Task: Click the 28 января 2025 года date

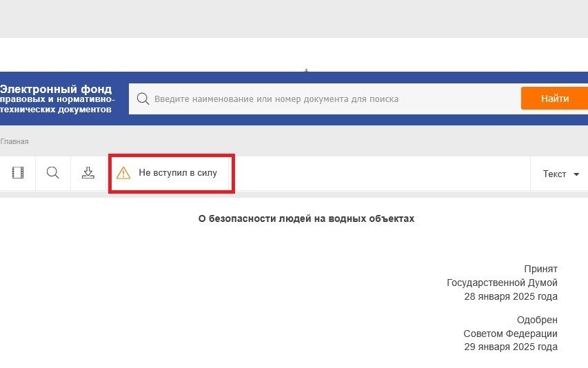Action: coord(511,296)
